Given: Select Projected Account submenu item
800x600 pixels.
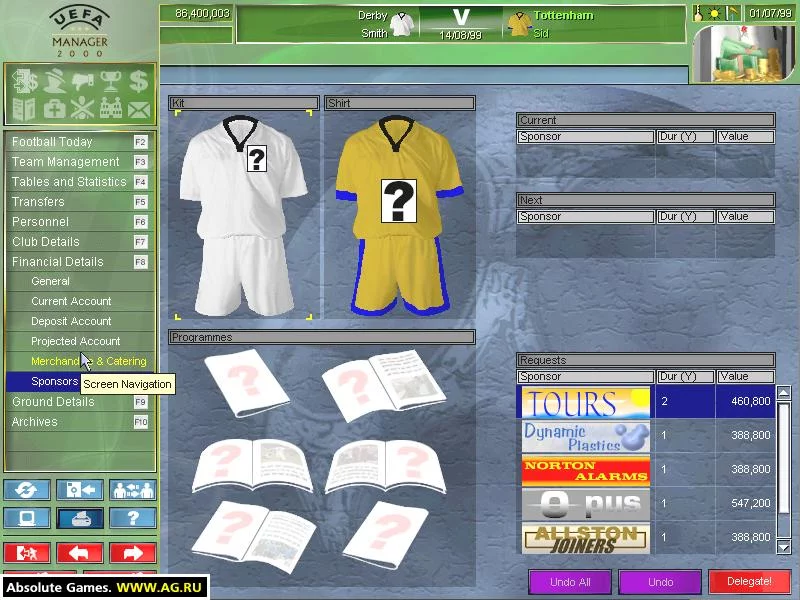Looking at the screenshot, I should (x=80, y=341).
